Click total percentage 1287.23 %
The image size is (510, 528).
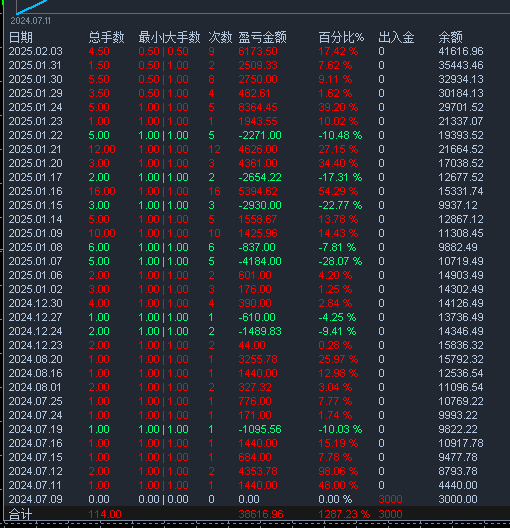click(344, 514)
